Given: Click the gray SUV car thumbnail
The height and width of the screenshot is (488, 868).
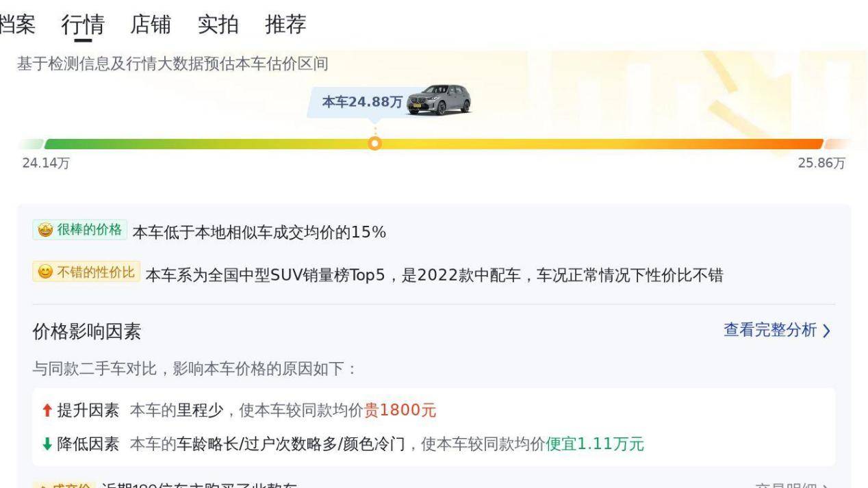Looking at the screenshot, I should [439, 100].
